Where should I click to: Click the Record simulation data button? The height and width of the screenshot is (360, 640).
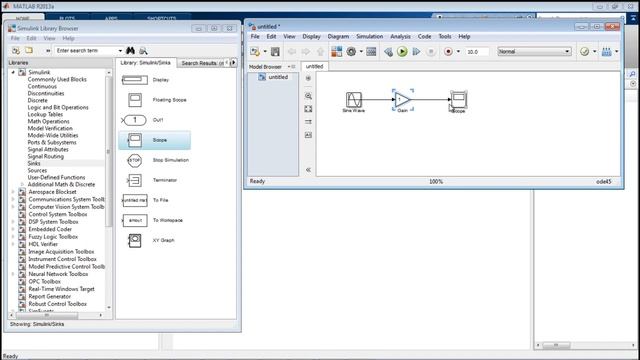(448, 52)
